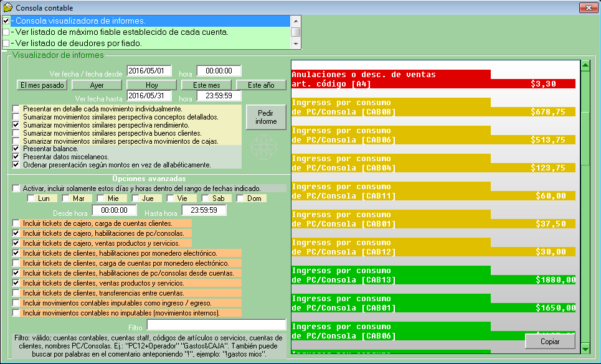Screen dimensions: 601x364
Task: Click the 'Este año' button
Action: click(x=261, y=85)
